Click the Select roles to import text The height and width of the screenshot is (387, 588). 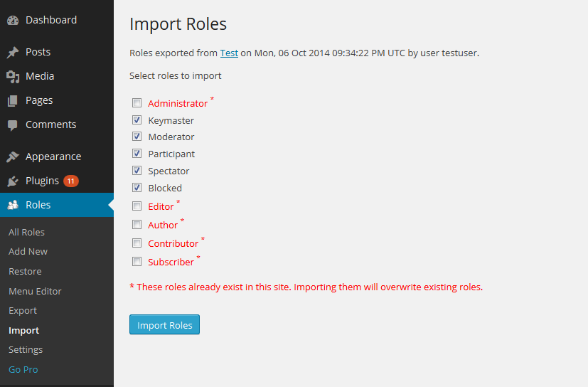pos(176,76)
